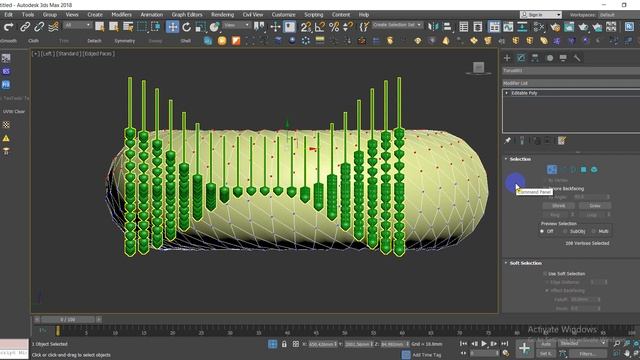Select the Unlink Selection icon

[39, 27]
